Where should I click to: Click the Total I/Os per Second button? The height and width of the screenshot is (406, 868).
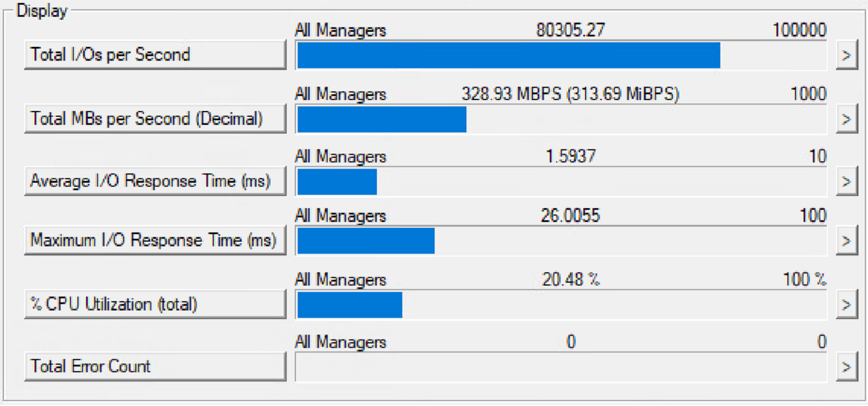pyautogui.click(x=155, y=55)
